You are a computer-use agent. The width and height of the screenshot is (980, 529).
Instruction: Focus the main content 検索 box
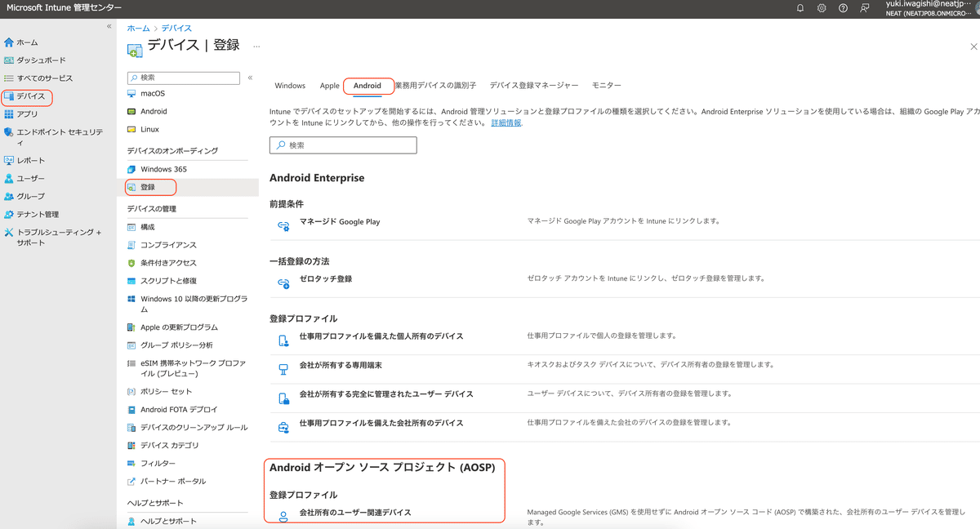pos(343,145)
